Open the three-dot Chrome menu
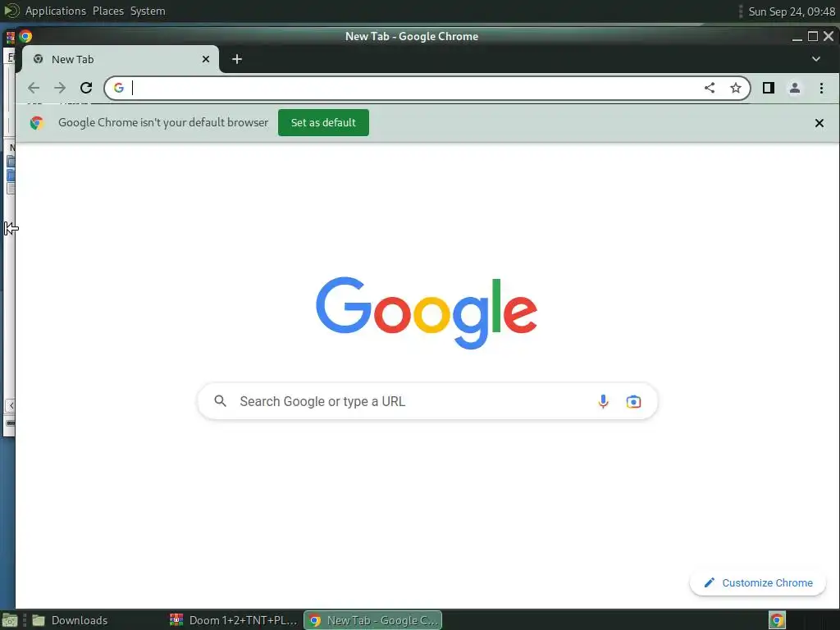The image size is (840, 630). (x=821, y=88)
